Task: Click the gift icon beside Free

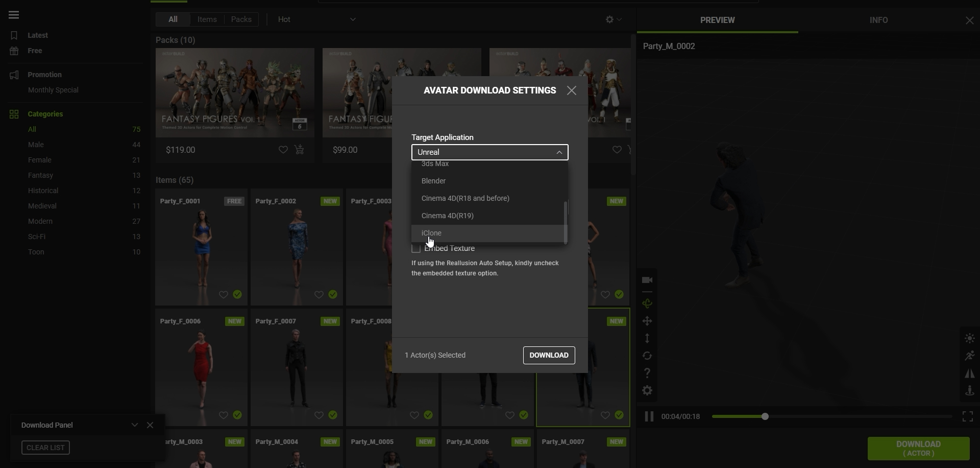Action: pos(14,51)
